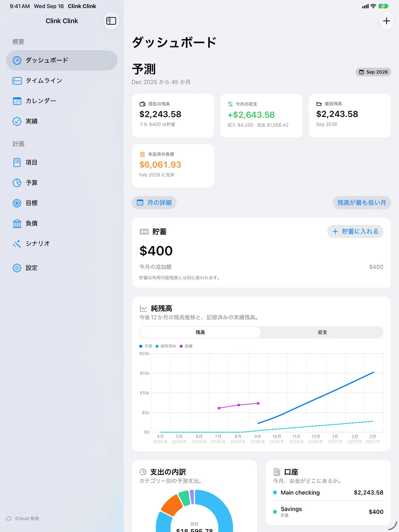Open カレンダー in the sidebar
The height and width of the screenshot is (532, 399).
click(62, 101)
